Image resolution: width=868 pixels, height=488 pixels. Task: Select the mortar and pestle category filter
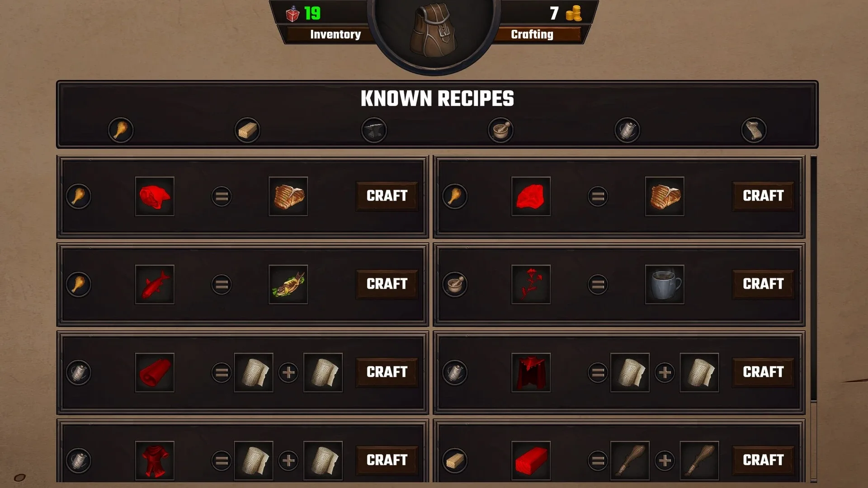[x=500, y=130]
